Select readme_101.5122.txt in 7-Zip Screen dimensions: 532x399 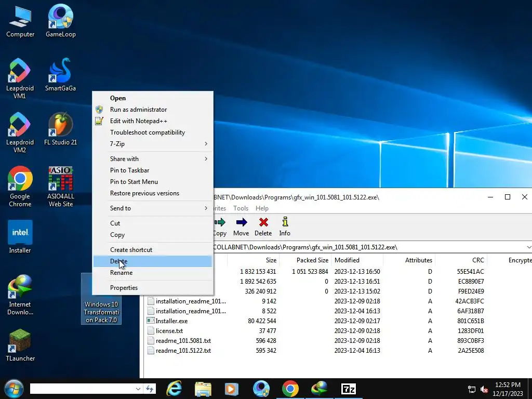[x=183, y=351]
